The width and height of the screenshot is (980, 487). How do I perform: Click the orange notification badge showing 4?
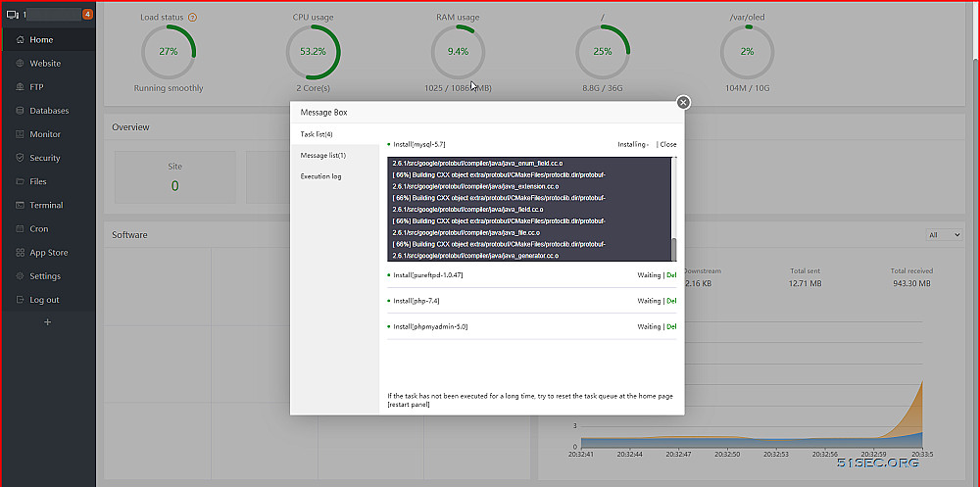[x=87, y=14]
